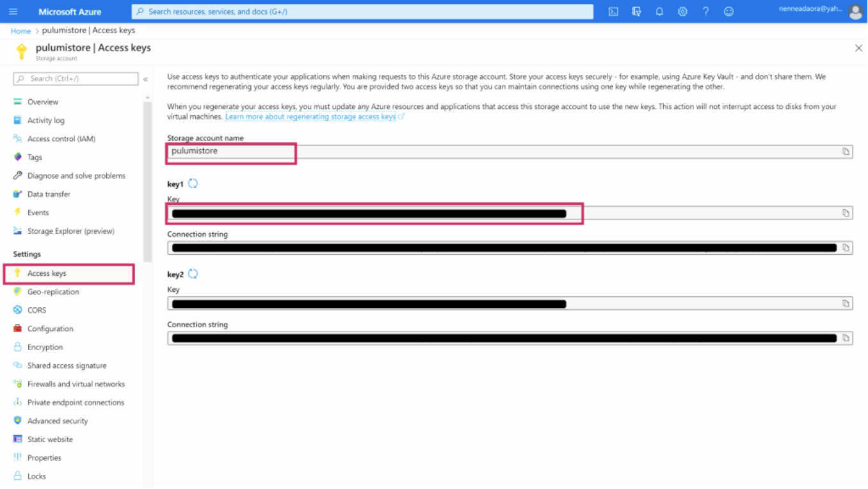
Task: Click Home breadcrumb link
Action: [x=20, y=31]
